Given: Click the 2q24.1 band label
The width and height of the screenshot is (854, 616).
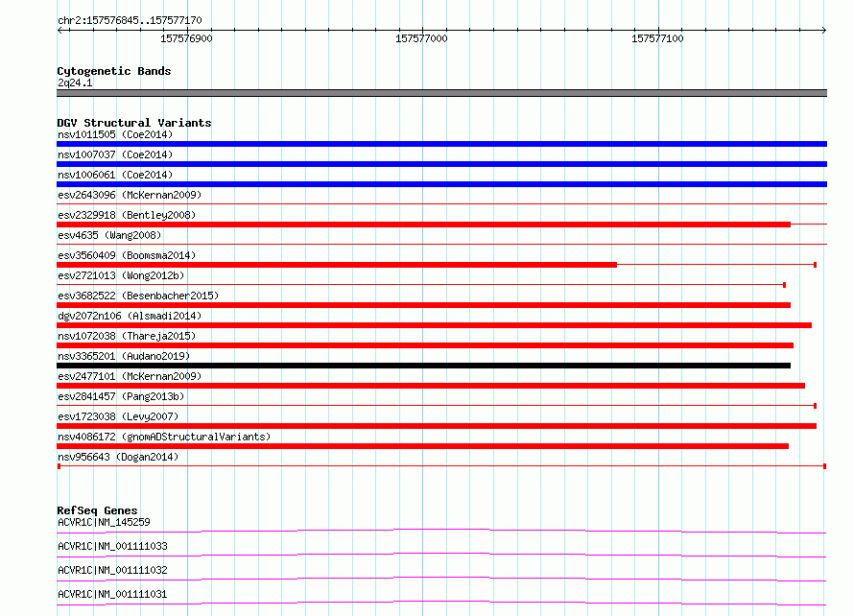Looking at the screenshot, I should click(75, 83).
